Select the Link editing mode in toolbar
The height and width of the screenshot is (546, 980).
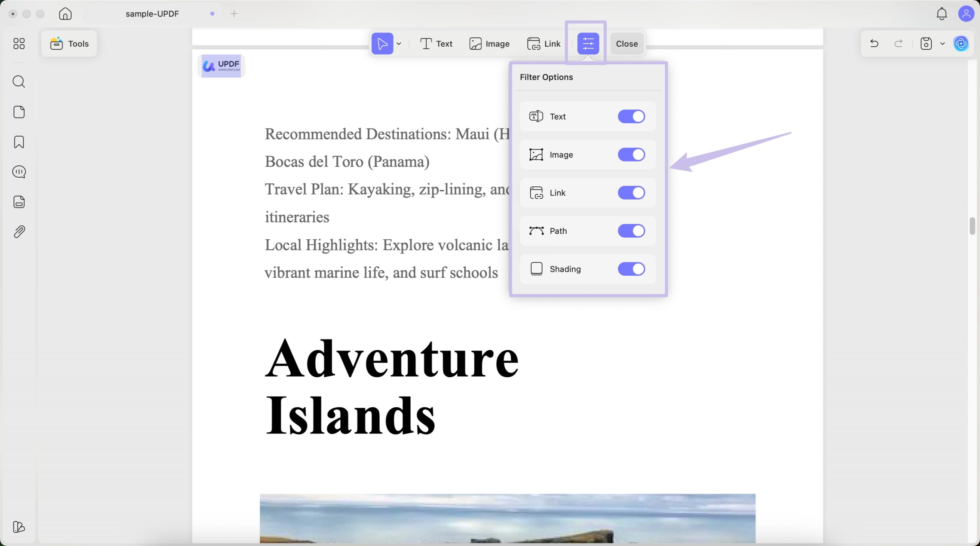click(x=543, y=43)
